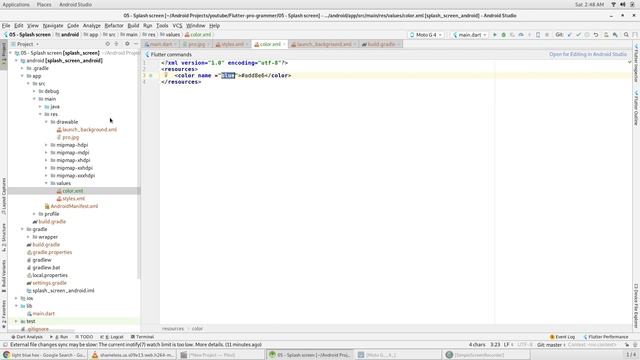The width and height of the screenshot is (640, 360).
Task: Select styles.xml in project tree
Action: (71, 198)
